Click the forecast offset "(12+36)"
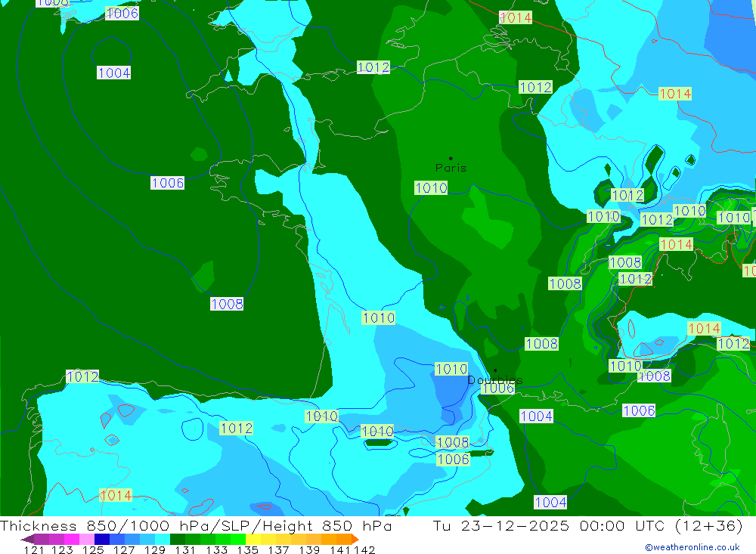Image resolution: width=756 pixels, height=554 pixels. pyautogui.click(x=711, y=525)
